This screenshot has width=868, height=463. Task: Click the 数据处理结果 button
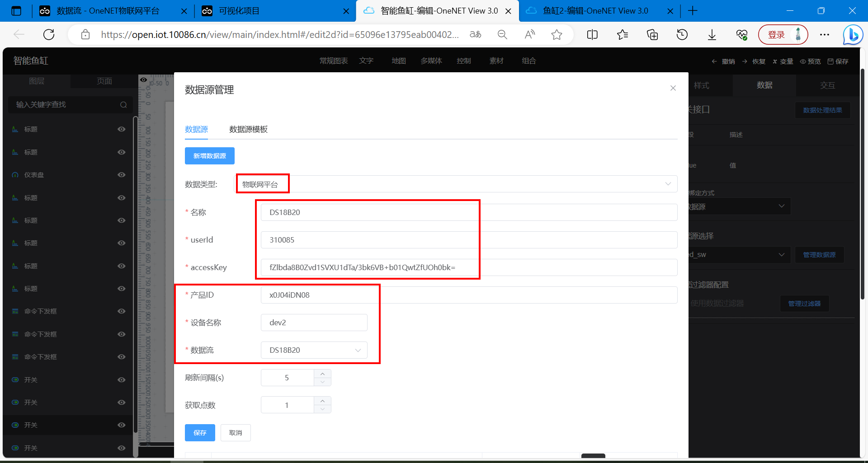[x=822, y=110]
